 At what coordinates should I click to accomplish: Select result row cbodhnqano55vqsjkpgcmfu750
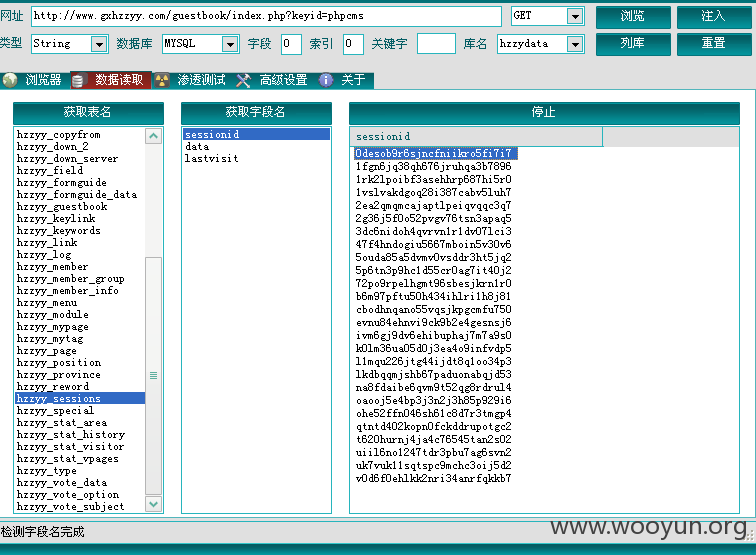point(433,310)
